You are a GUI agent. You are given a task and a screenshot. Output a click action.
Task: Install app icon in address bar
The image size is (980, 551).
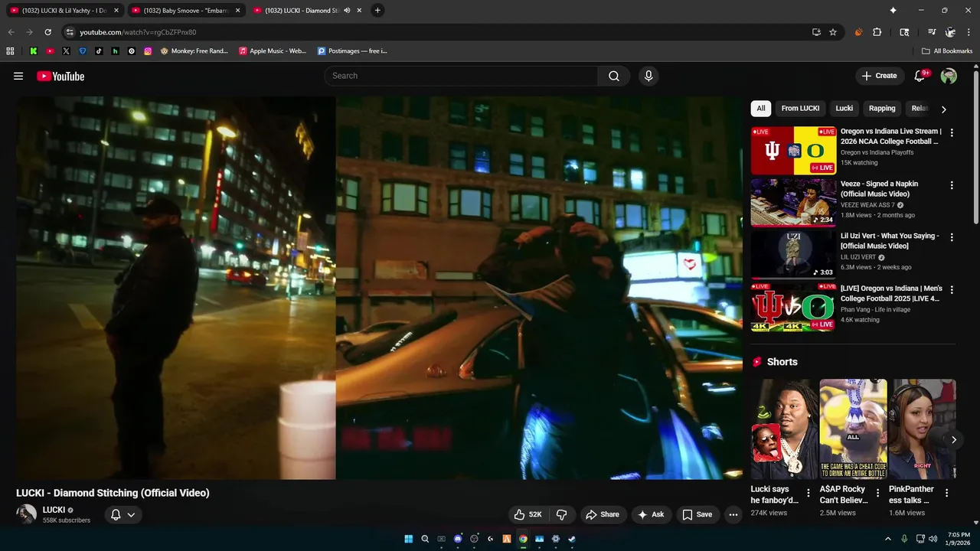[816, 32]
